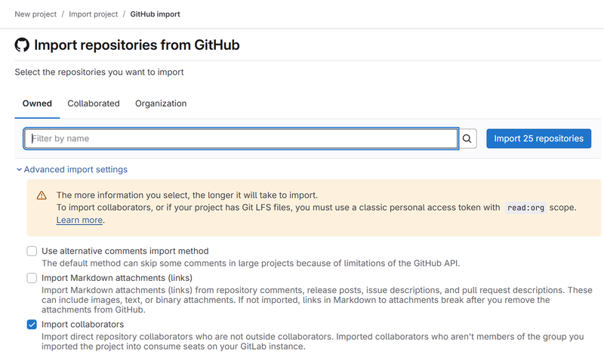604x364 pixels.
Task: Open the Learn more link
Action: click(x=79, y=221)
